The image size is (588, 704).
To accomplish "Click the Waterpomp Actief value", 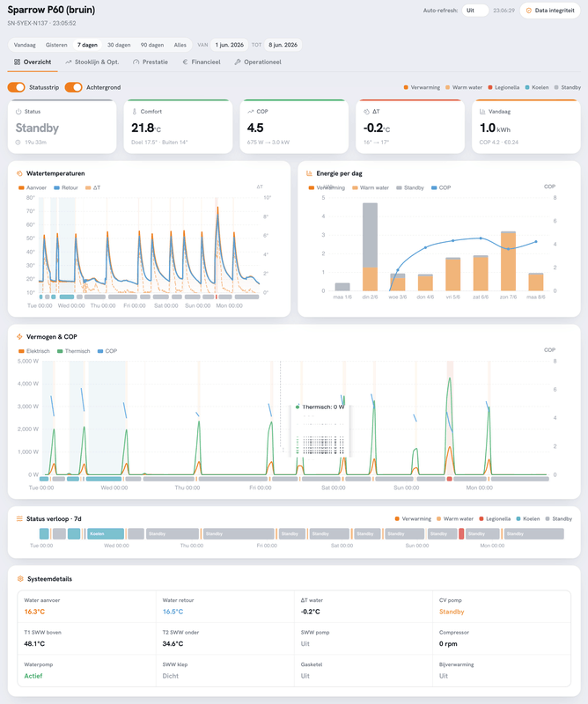I will pos(33,676).
